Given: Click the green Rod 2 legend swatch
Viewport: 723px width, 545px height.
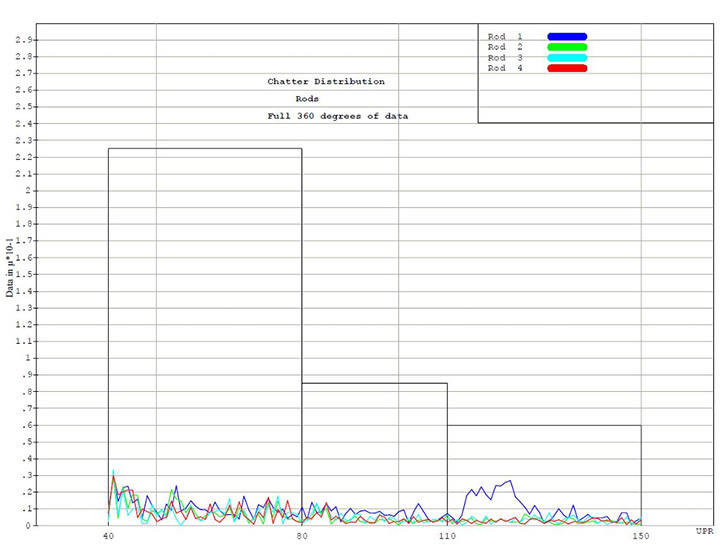Looking at the screenshot, I should 567,47.
